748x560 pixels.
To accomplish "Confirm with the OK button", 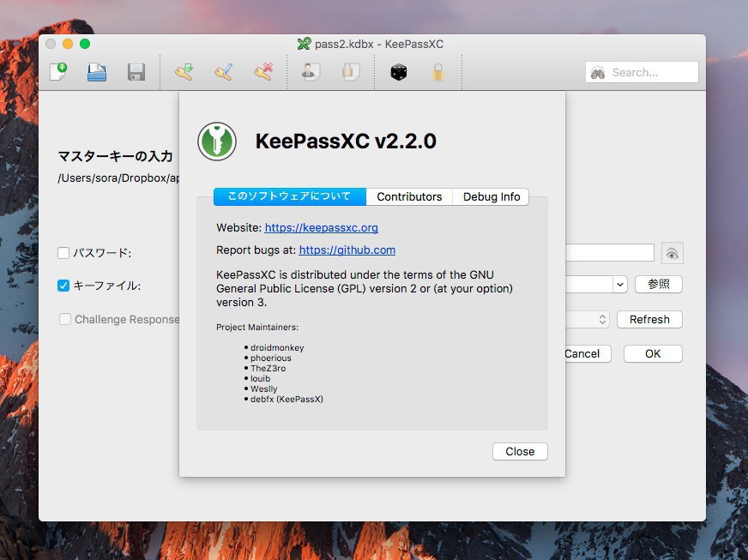I will click(653, 353).
